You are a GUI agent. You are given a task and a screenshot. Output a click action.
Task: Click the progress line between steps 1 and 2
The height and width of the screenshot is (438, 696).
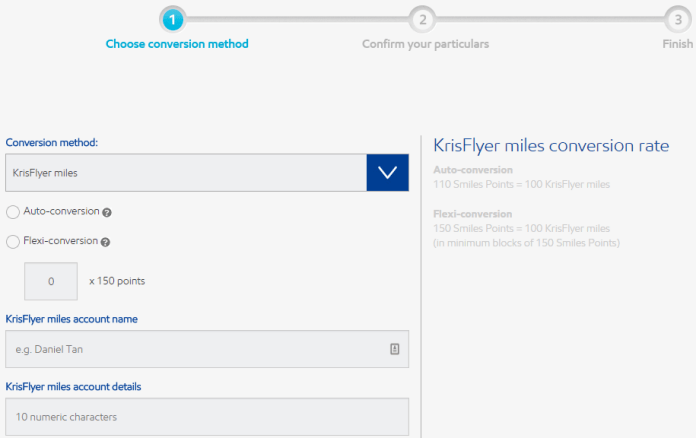point(297,20)
